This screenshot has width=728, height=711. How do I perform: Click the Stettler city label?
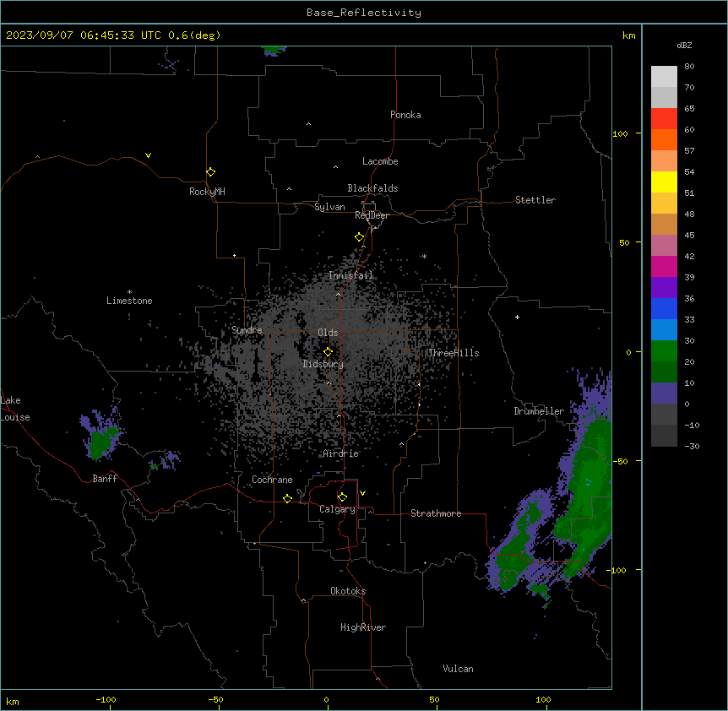[x=535, y=200]
